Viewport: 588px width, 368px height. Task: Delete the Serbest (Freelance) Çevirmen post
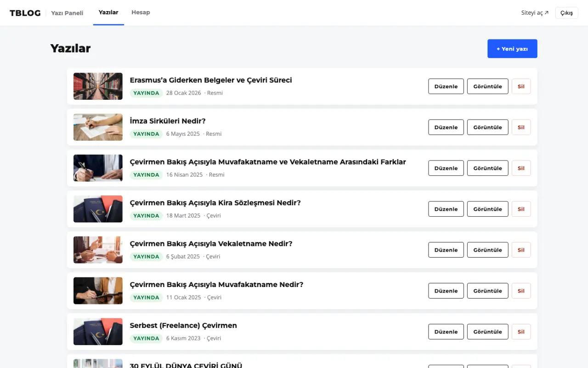point(521,332)
